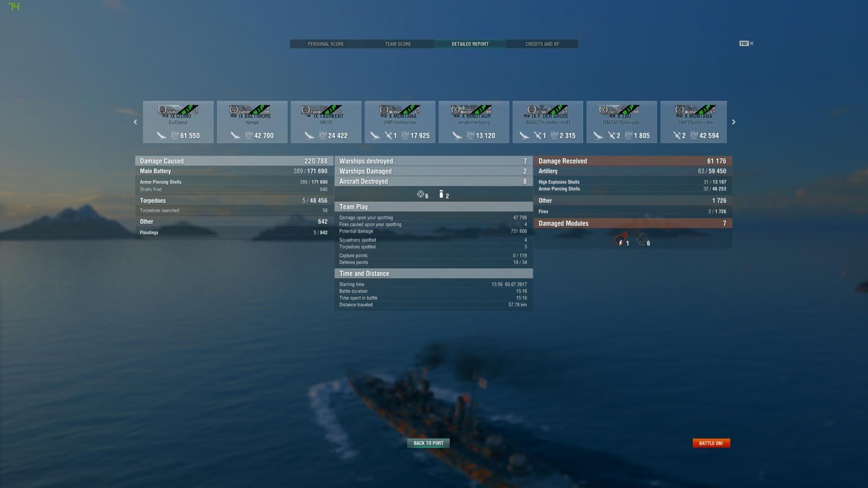Click the red damaged module icon

click(x=620, y=239)
